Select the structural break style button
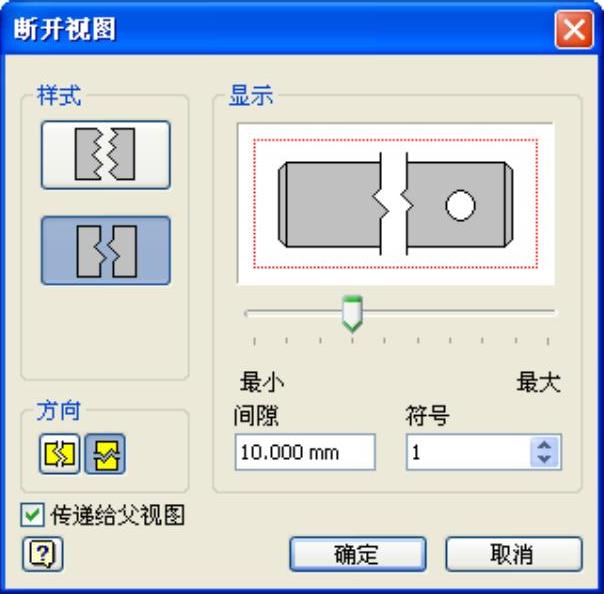Screen dimensions: 604x594 (x=106, y=251)
